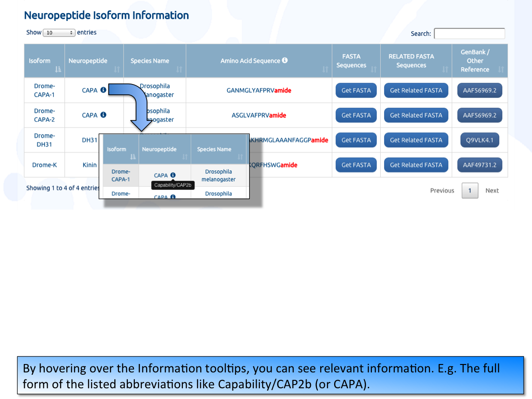Click the ASGLVAFPRVamide sequence
Screen dimensions: 532x399
259,115
